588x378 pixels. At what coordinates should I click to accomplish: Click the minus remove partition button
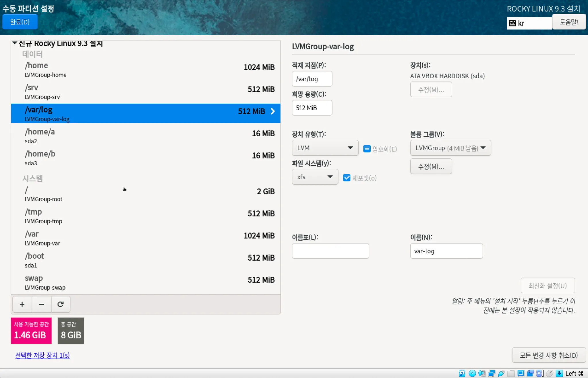click(41, 304)
